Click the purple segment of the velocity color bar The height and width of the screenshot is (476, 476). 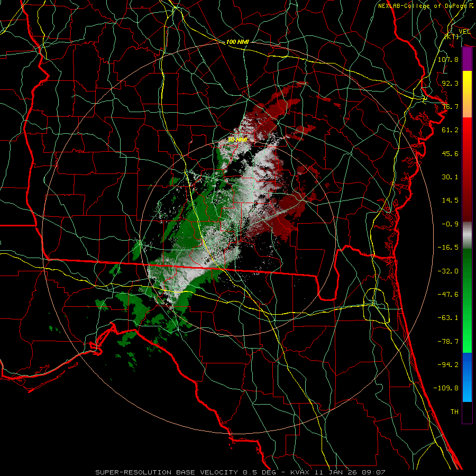tap(467, 59)
